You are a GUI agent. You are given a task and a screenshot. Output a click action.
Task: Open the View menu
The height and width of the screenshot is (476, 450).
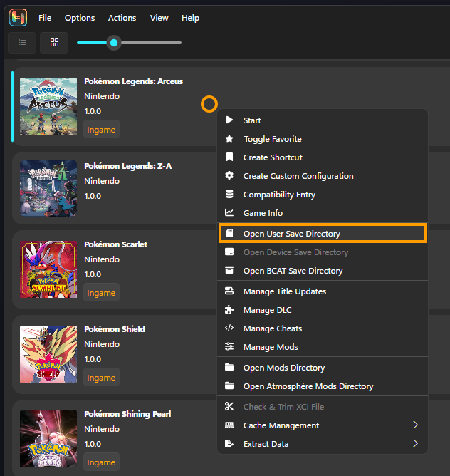coord(159,18)
